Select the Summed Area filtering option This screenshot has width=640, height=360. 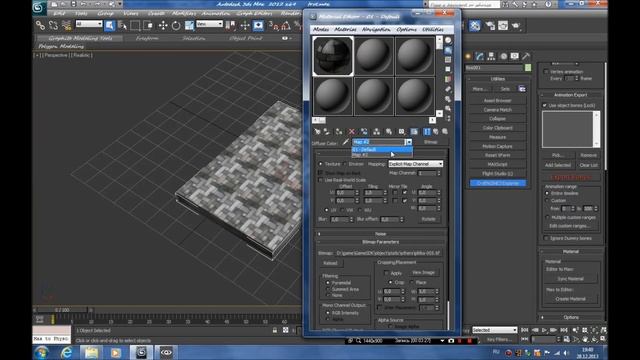tap(328, 289)
